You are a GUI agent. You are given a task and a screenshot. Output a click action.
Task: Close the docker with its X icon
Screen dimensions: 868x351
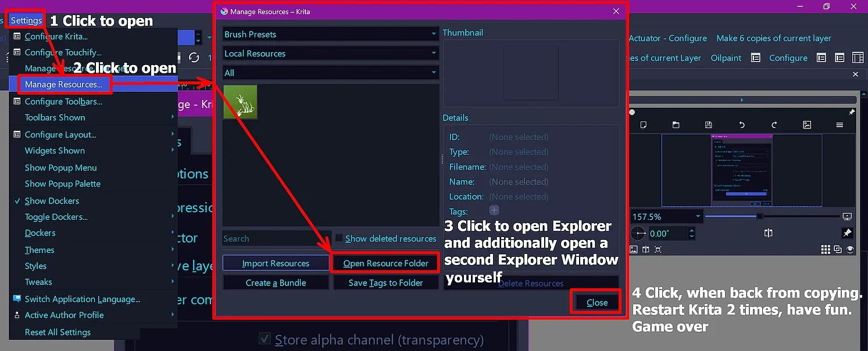coord(855,74)
